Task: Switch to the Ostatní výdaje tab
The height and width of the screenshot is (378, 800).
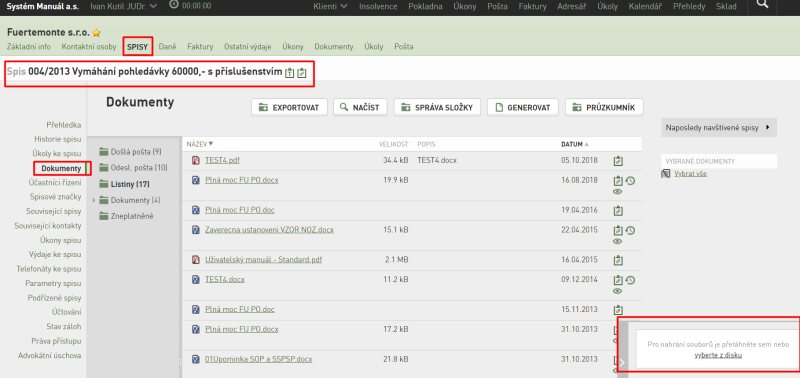Action: pyautogui.click(x=248, y=46)
